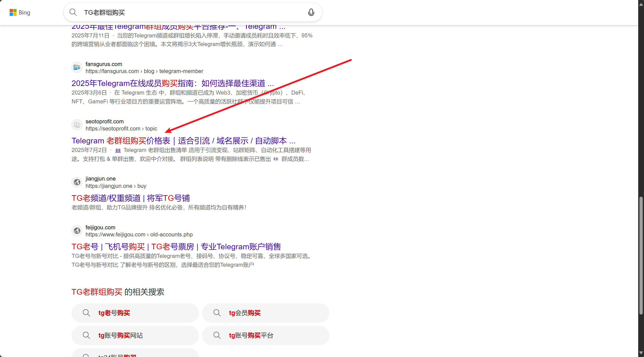644x357 pixels.
Task: Click the fansgurus.com site favicon
Action: [77, 68]
